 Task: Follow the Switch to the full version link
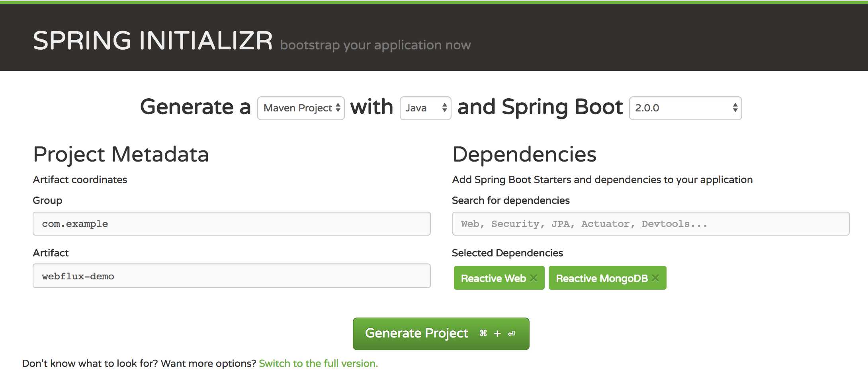(318, 363)
